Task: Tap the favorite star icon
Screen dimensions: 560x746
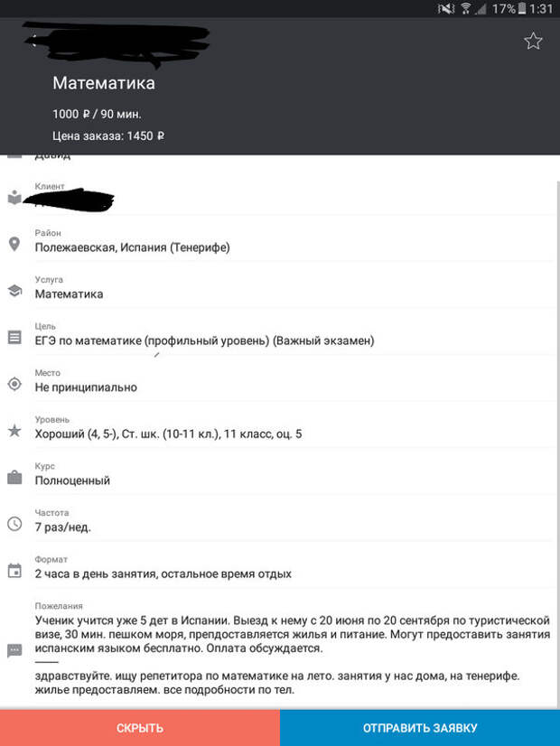Action: [x=533, y=41]
